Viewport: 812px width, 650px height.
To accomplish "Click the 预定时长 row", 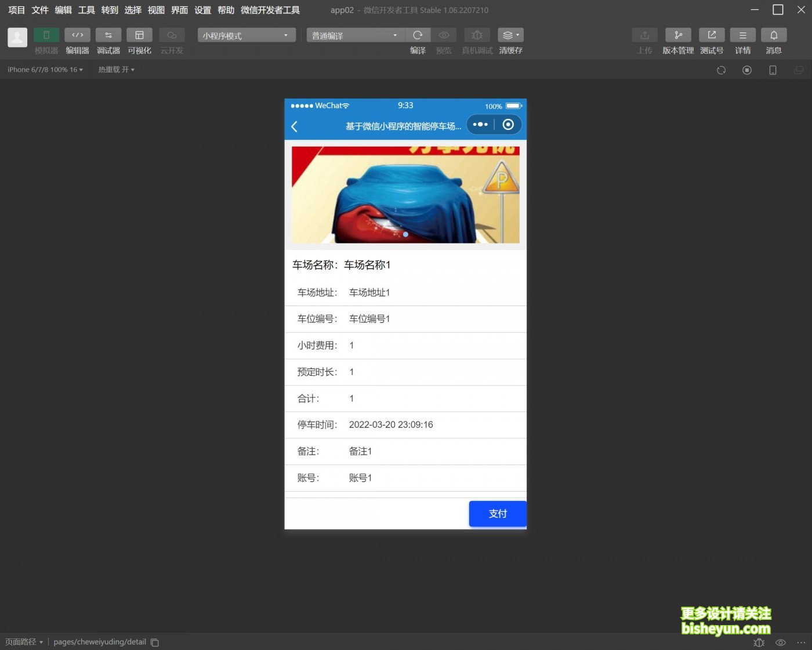I will 405,372.
